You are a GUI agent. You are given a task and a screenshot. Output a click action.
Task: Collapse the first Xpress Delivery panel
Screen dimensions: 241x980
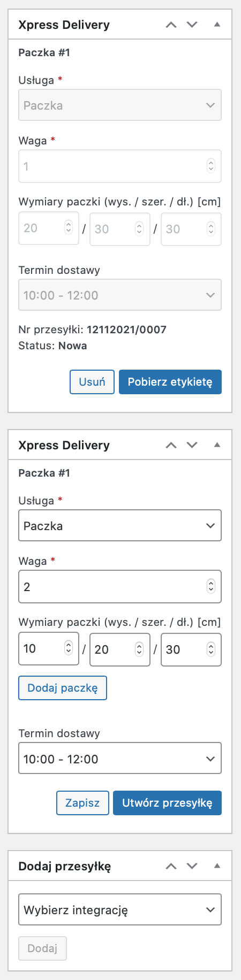pos(217,25)
